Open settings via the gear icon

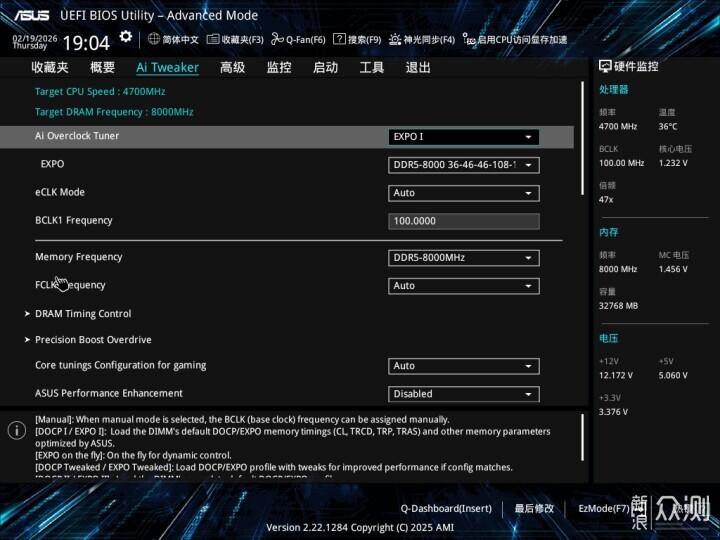125,36
